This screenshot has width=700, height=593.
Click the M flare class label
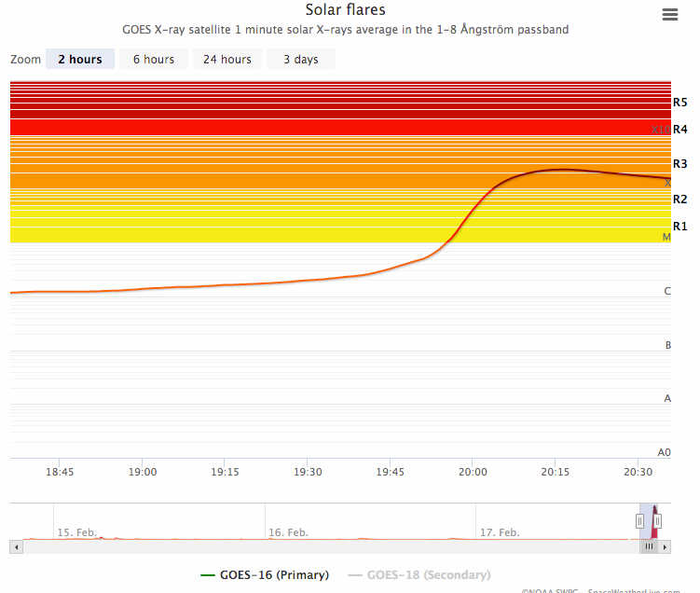click(x=666, y=237)
